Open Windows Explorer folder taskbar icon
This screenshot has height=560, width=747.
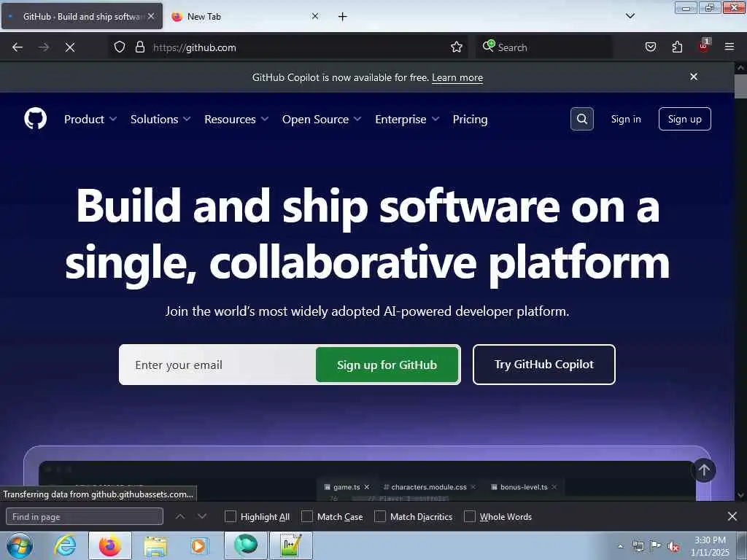[156, 547]
